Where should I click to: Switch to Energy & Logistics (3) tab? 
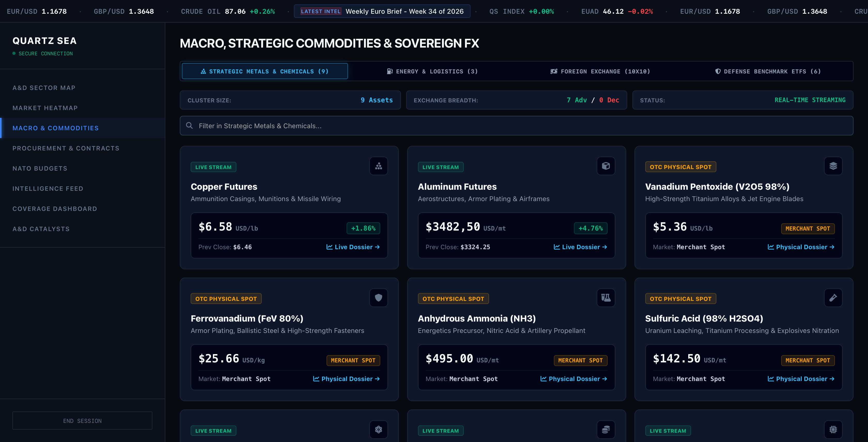click(x=432, y=71)
